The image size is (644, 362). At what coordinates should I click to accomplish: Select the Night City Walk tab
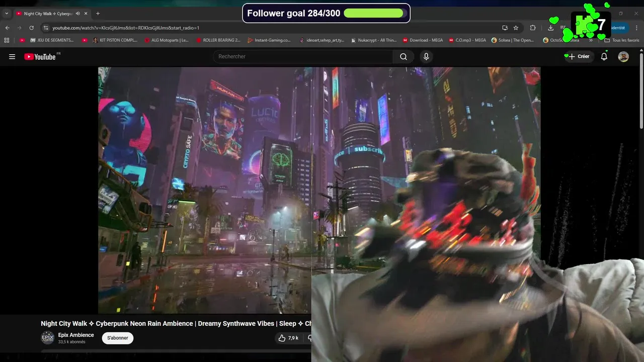[48, 14]
